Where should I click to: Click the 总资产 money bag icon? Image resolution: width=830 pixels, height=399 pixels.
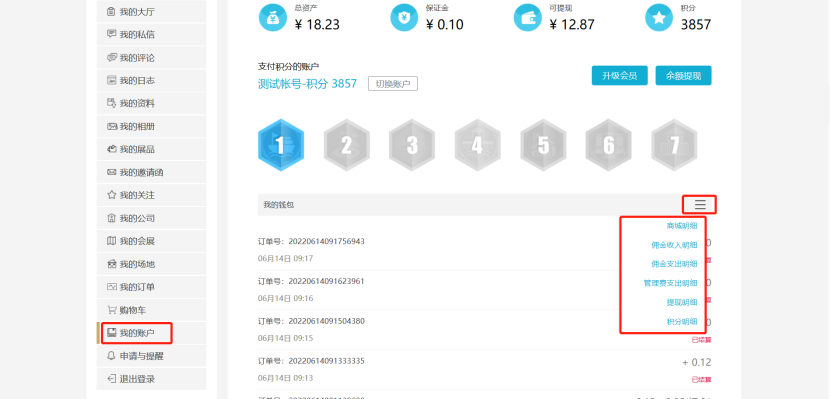[273, 17]
